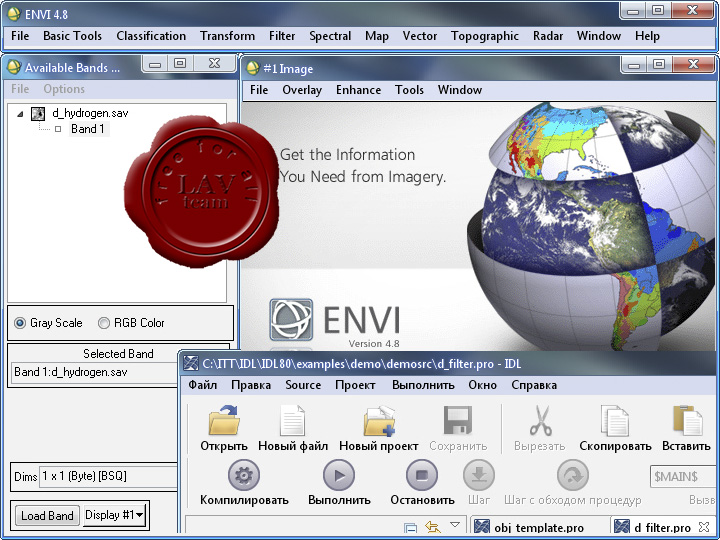This screenshot has height=540, width=720.
Task: Click the Компилировать gear icon
Action: (x=244, y=475)
